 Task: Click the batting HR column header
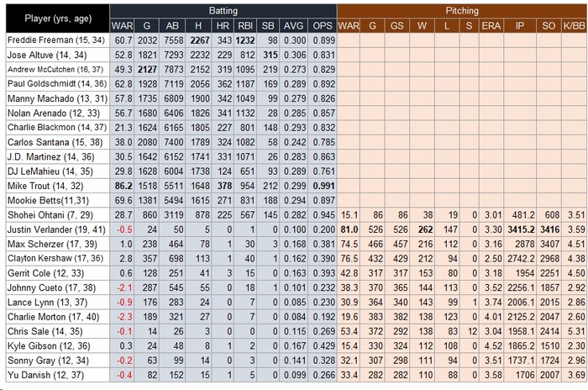(223, 25)
